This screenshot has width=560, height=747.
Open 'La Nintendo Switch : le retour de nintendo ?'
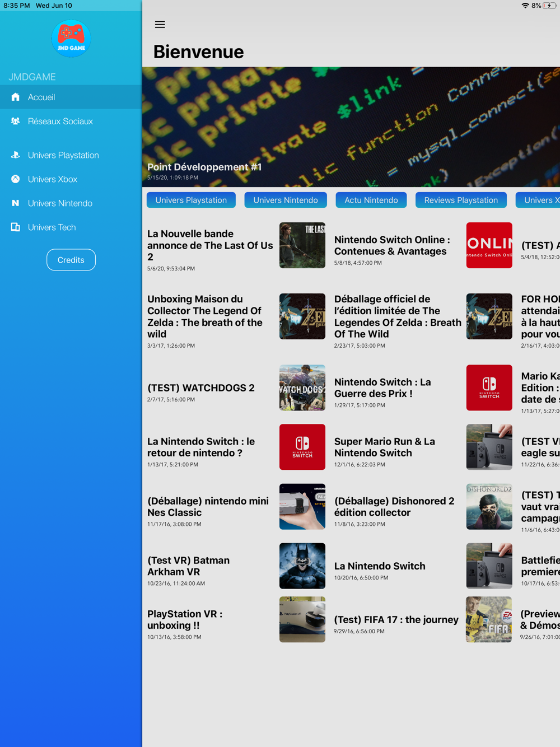pyautogui.click(x=201, y=447)
